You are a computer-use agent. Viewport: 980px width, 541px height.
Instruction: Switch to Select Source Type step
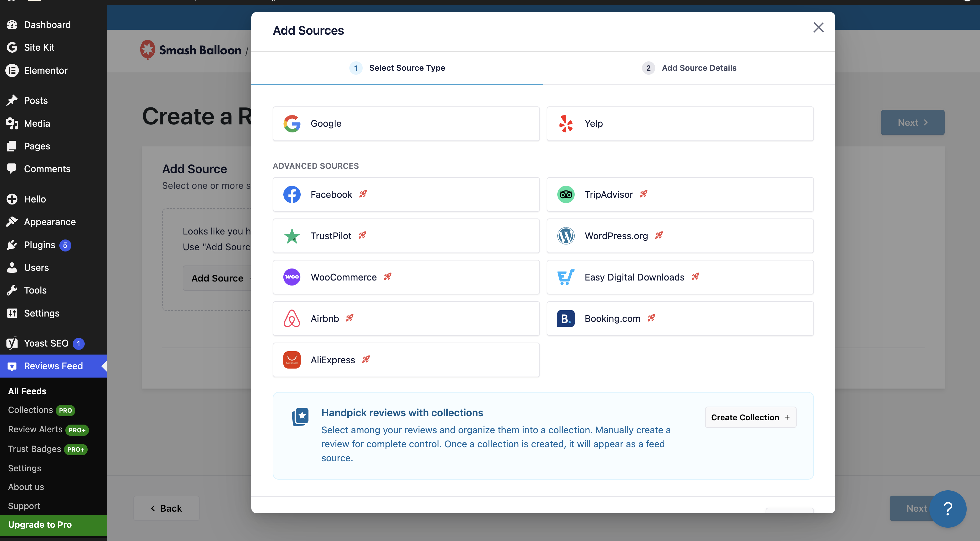pos(397,68)
